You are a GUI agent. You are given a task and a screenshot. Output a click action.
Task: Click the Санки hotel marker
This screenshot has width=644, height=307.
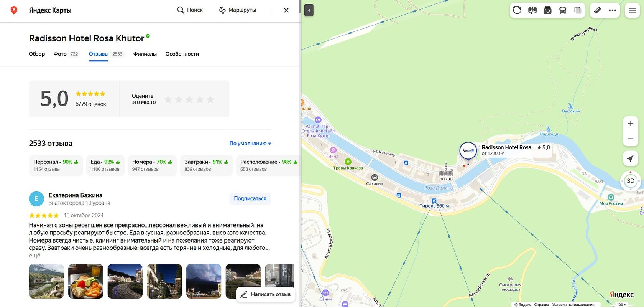[325, 293]
